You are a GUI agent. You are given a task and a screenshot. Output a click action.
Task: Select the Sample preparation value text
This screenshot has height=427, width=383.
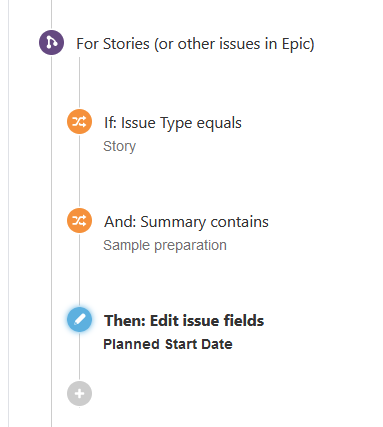[165, 245]
